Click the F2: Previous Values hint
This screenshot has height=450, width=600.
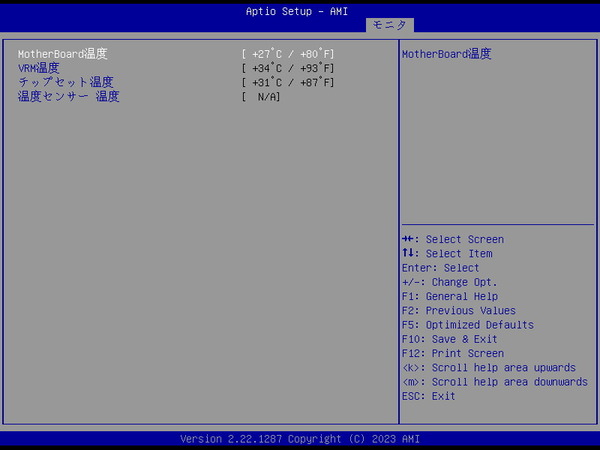click(x=459, y=311)
